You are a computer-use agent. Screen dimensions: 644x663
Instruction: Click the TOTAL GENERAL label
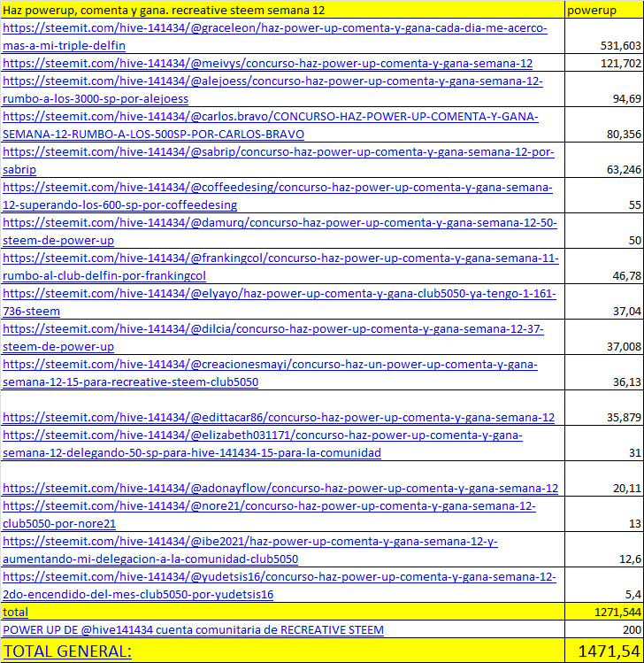point(67,651)
